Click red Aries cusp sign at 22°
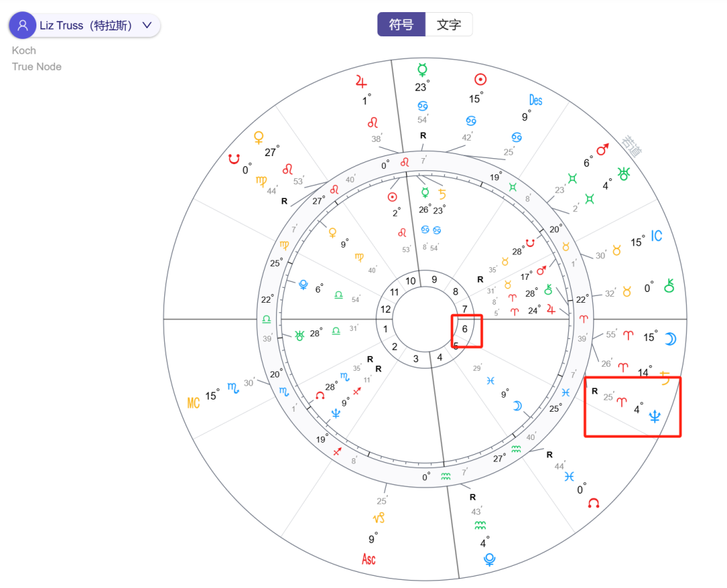Screen dimensions: 727x588 (583, 319)
